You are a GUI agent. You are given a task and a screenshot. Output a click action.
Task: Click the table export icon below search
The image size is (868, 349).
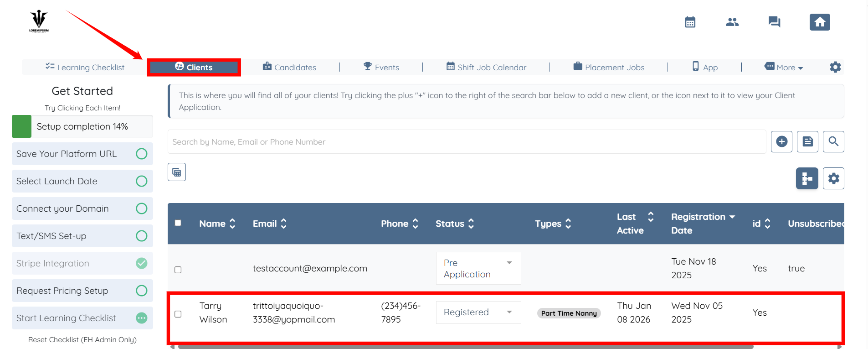point(177,172)
